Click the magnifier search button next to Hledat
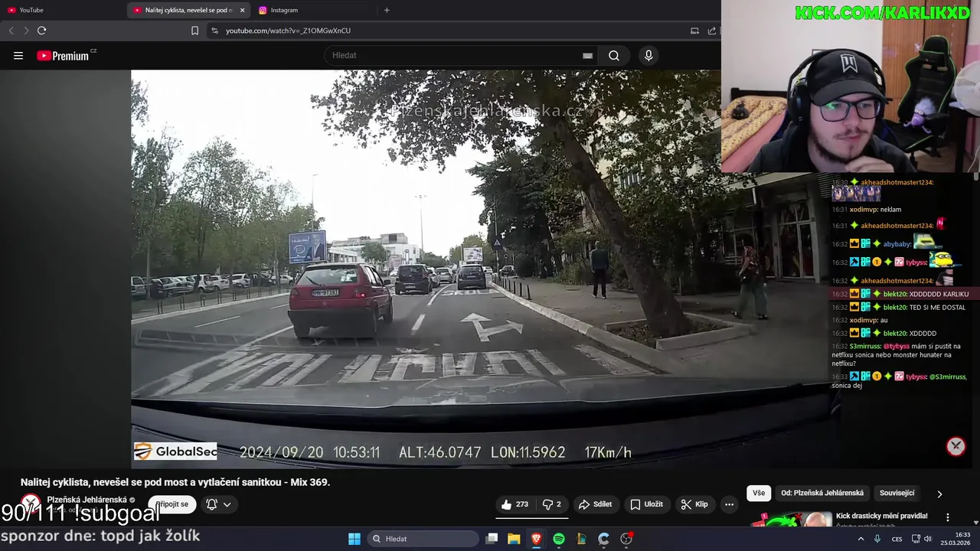This screenshot has width=980, height=551. click(614, 55)
